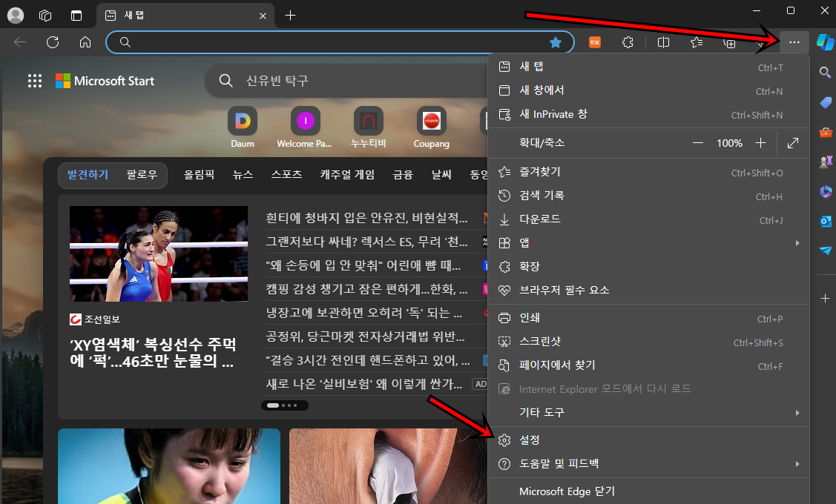
Task: Select 페이지에서 찾기 menu item
Action: 649,365
